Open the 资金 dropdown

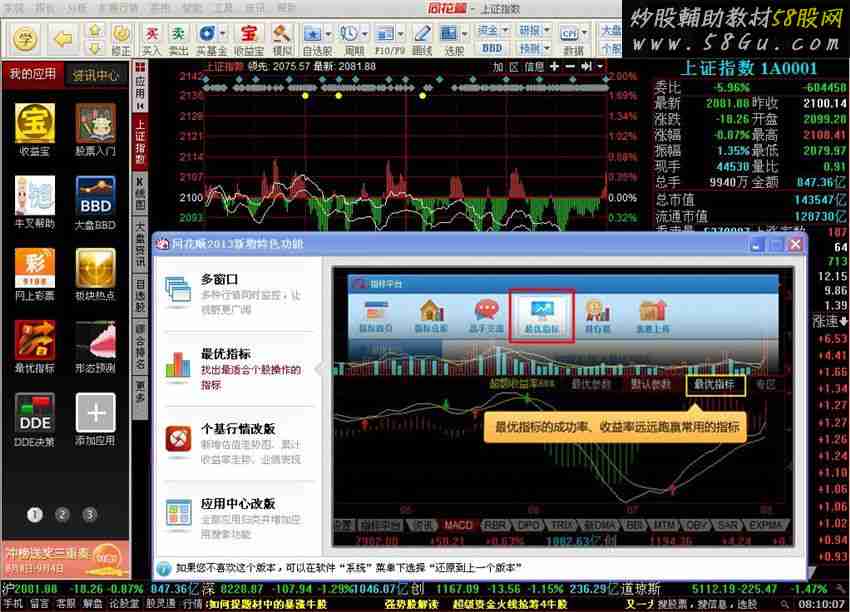pos(493,30)
